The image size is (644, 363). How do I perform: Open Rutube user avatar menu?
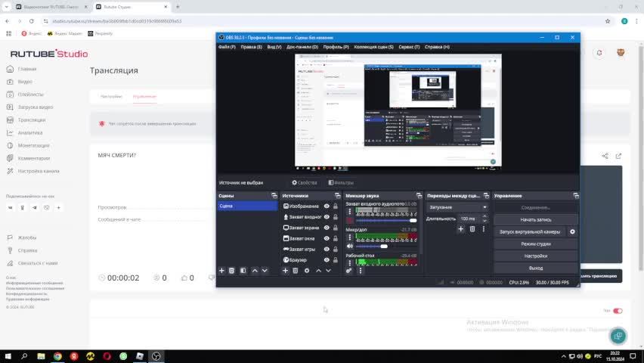pos(621,53)
